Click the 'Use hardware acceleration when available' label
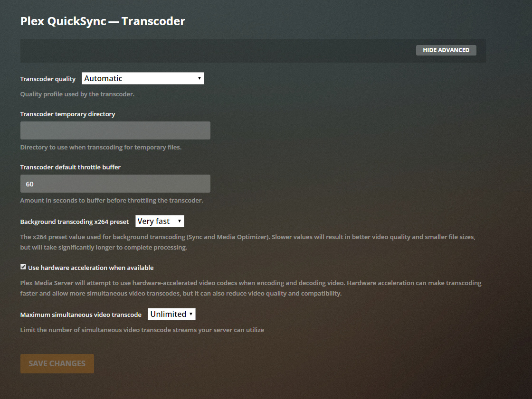 pyautogui.click(x=91, y=268)
